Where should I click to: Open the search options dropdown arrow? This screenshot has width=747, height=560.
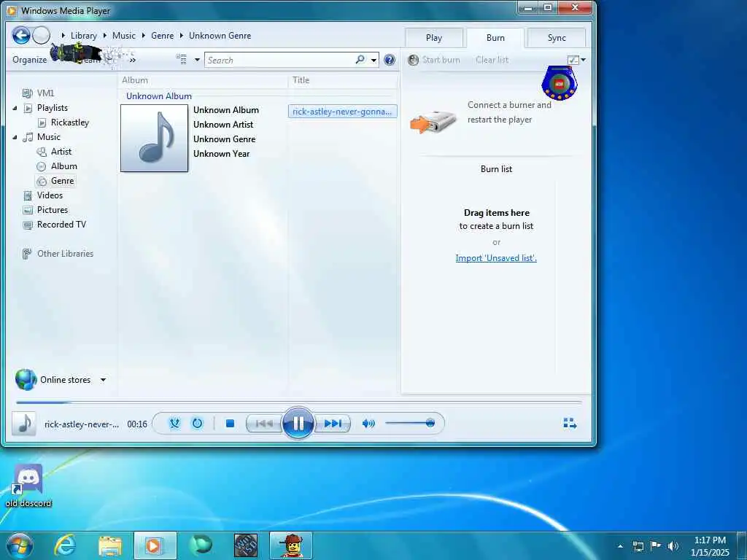point(374,60)
